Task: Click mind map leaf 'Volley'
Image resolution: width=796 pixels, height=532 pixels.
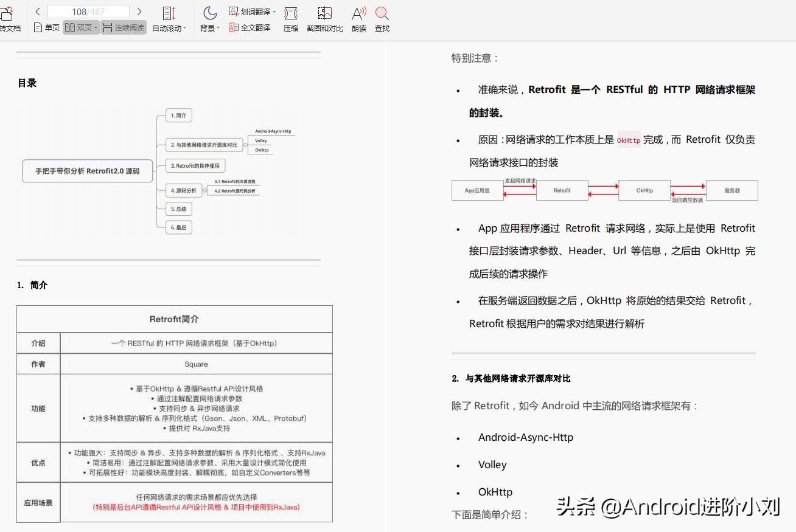Action: (x=261, y=140)
